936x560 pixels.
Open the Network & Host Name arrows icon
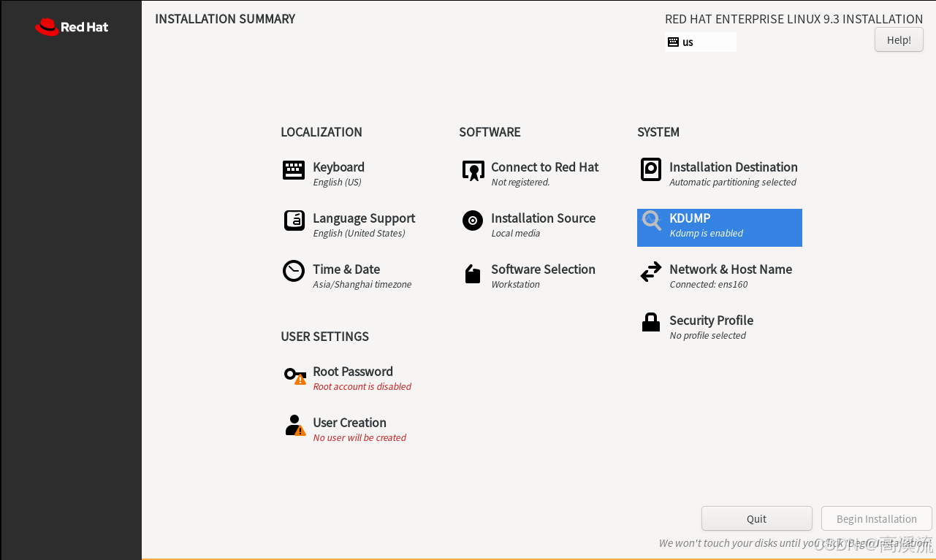[x=650, y=272]
